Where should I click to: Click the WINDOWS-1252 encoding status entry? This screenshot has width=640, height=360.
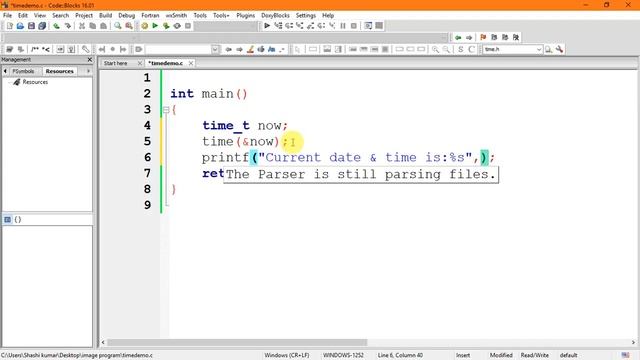click(x=343, y=355)
